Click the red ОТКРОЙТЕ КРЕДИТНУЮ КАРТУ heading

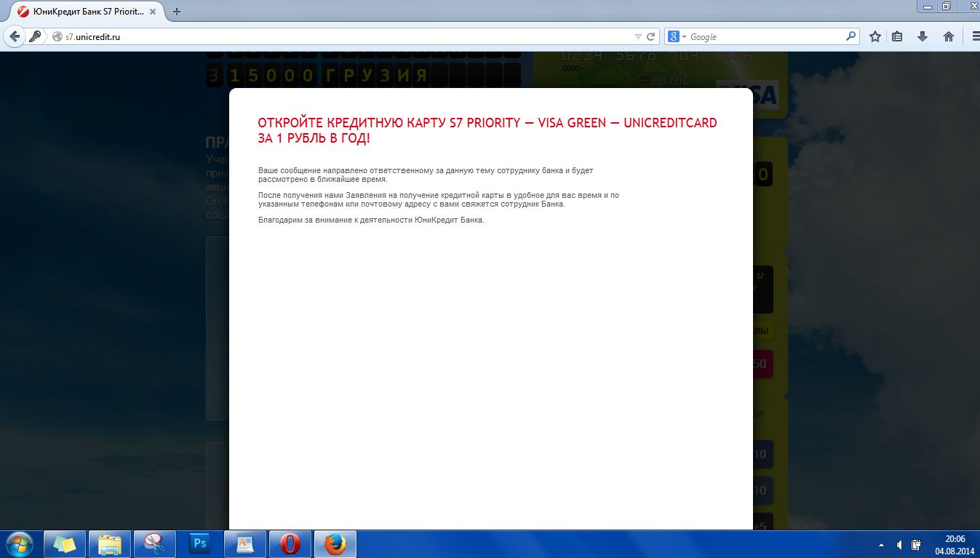click(487, 130)
